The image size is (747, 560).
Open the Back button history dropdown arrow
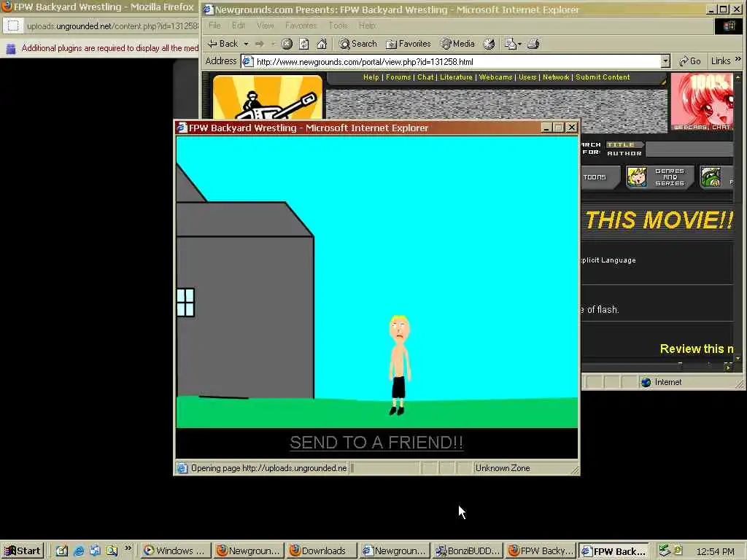coord(246,44)
